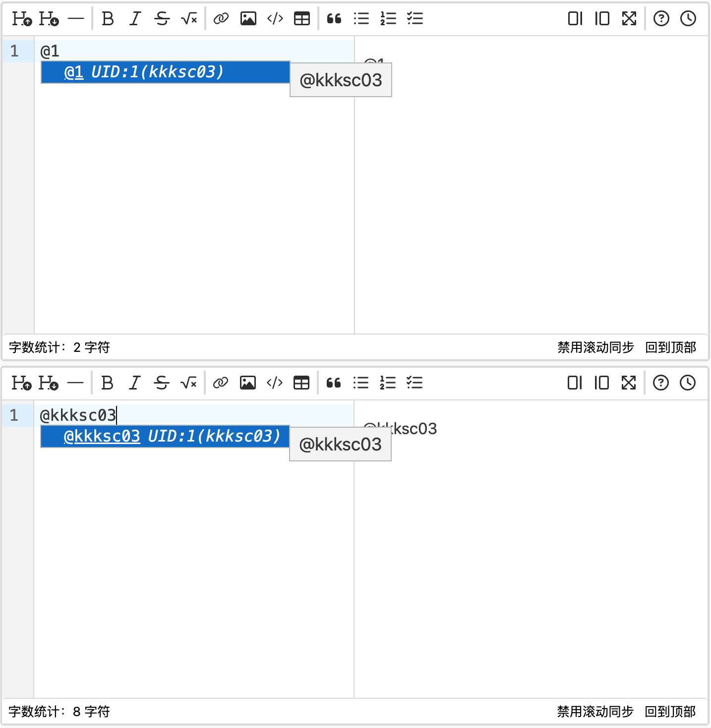Click text '@1' in top editor line

point(50,51)
